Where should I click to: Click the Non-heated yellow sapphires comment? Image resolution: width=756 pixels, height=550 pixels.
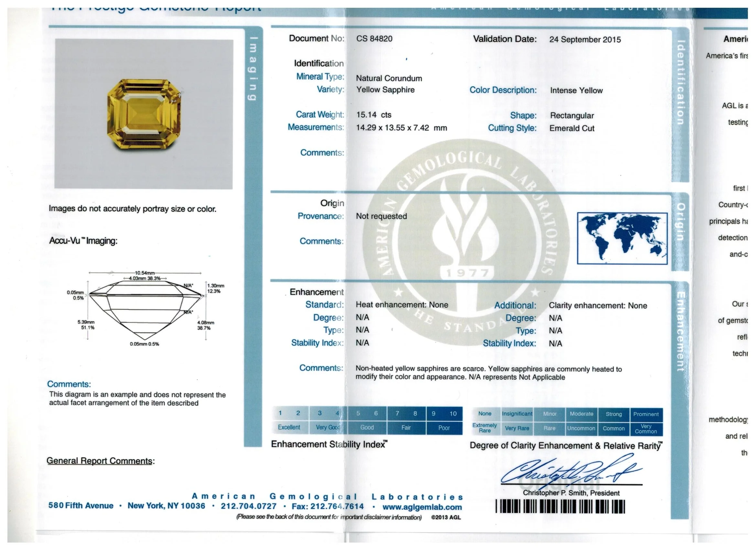(489, 373)
